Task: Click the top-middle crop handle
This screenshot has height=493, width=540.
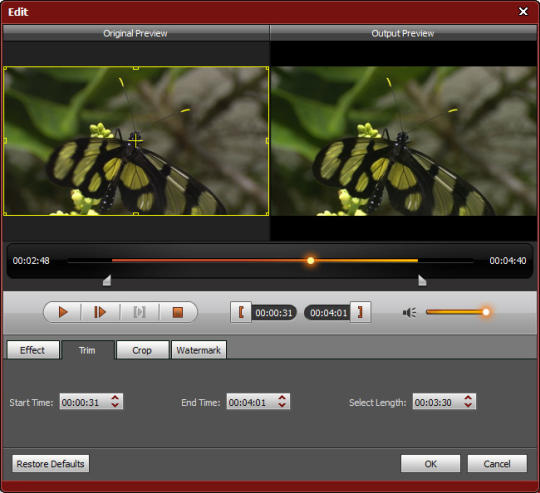Action: 136,68
